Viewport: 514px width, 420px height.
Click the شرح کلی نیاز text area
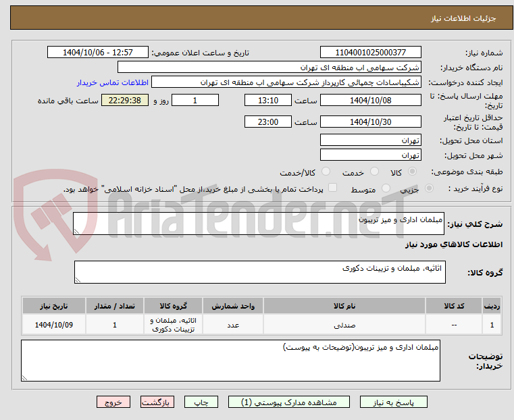pyautogui.click(x=259, y=224)
